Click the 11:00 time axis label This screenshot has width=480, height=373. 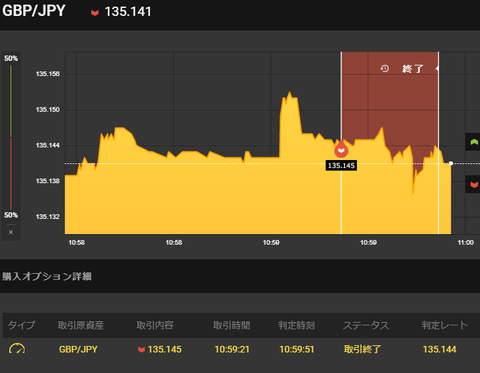click(466, 243)
